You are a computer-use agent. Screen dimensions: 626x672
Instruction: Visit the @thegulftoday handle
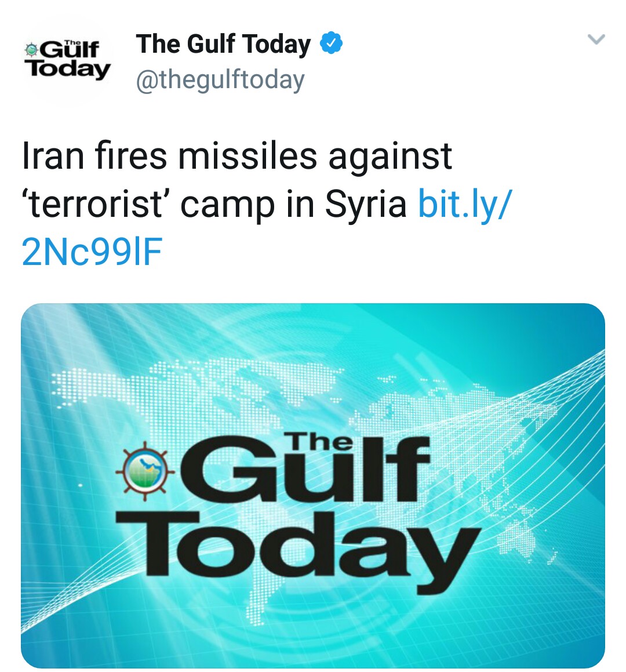[220, 80]
